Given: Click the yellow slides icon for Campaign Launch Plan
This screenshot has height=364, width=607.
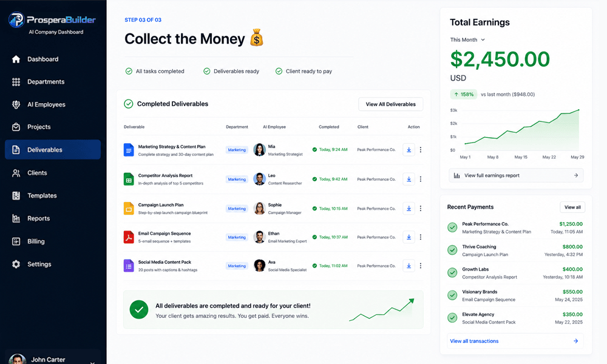Looking at the screenshot, I should click(x=129, y=209).
